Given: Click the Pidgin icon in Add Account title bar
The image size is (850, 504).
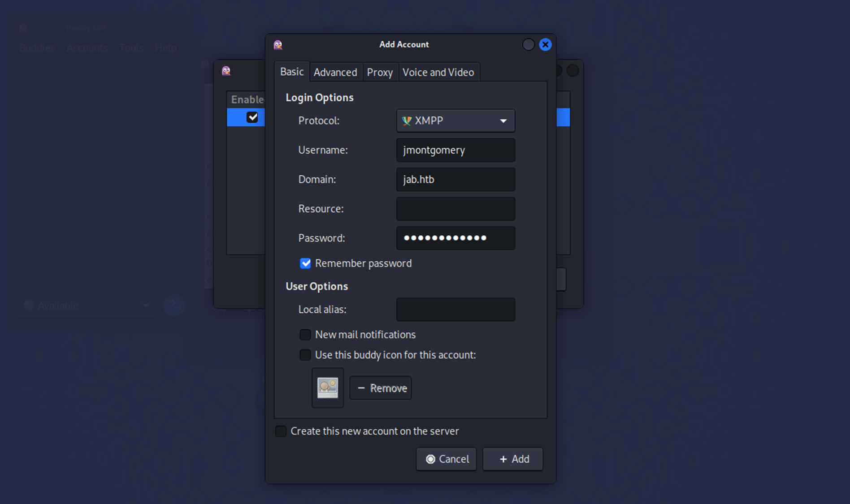Looking at the screenshot, I should click(x=278, y=44).
